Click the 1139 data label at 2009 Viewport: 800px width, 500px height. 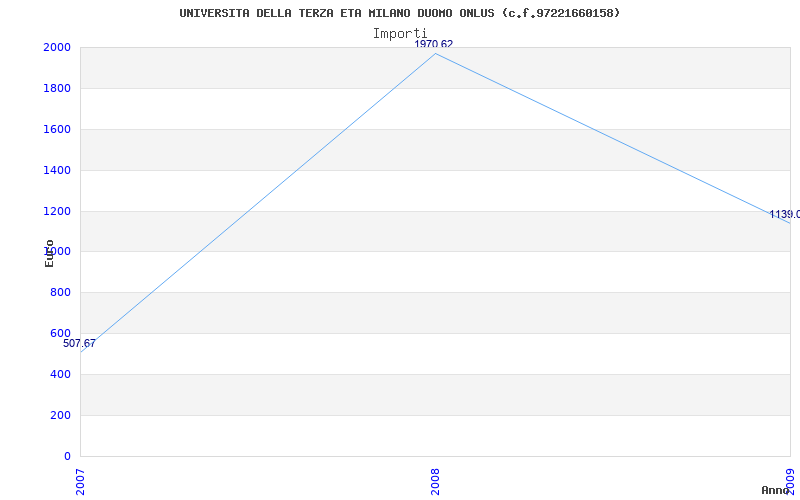point(785,214)
